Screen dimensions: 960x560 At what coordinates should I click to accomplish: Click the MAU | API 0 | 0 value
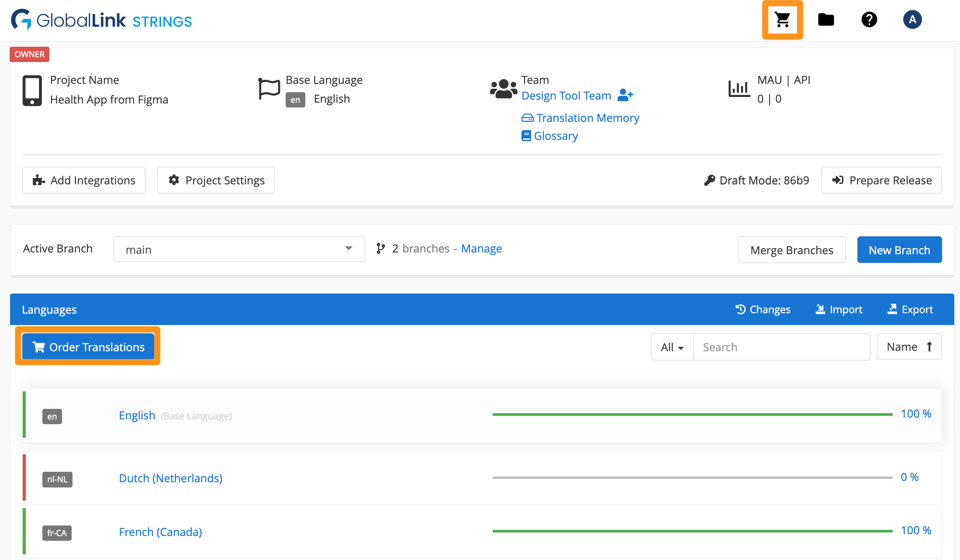coord(769,99)
